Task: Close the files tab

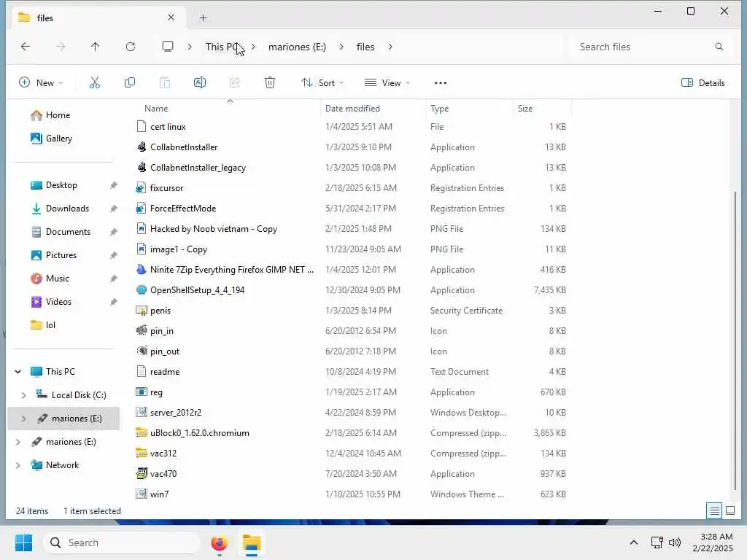Action: (x=171, y=17)
